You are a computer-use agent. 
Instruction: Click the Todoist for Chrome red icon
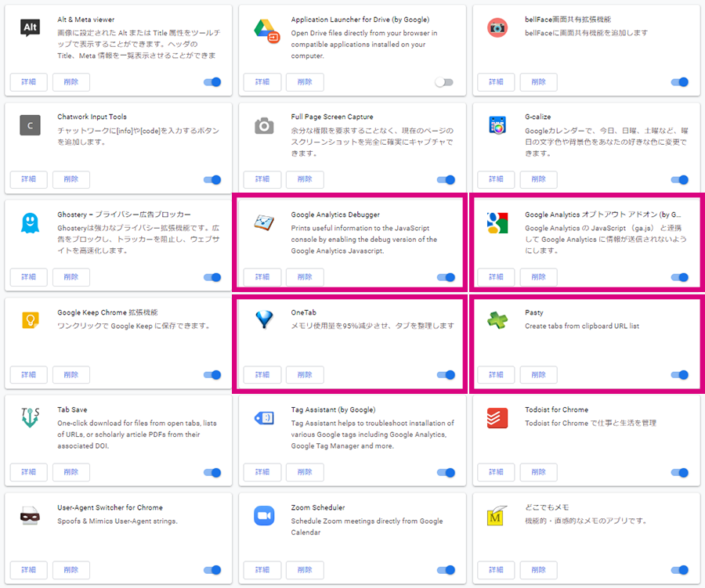[x=497, y=418]
